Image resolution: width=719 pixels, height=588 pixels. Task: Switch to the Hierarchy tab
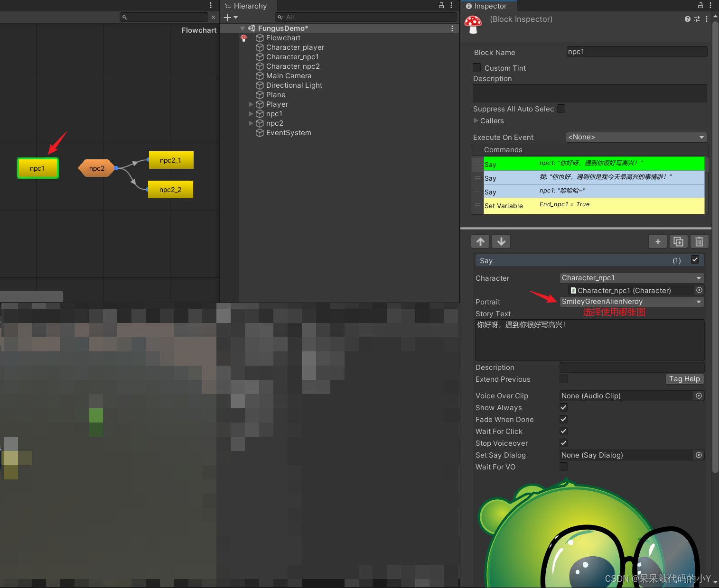point(247,6)
